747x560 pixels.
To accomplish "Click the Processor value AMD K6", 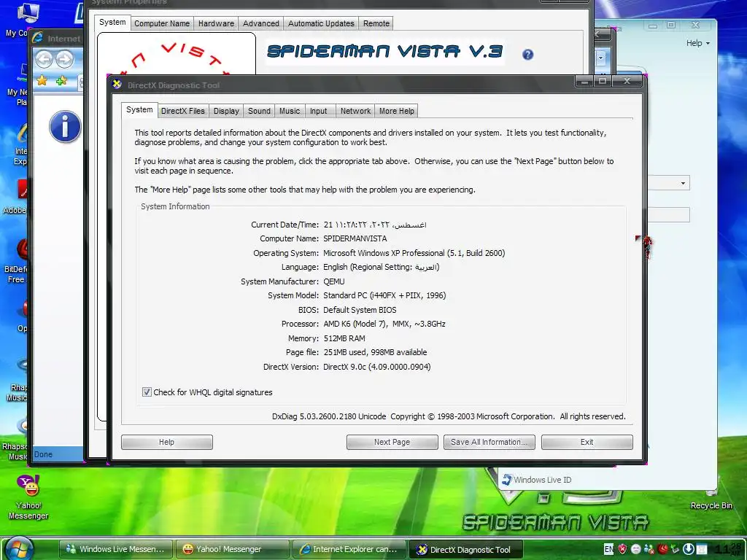I will point(384,324).
